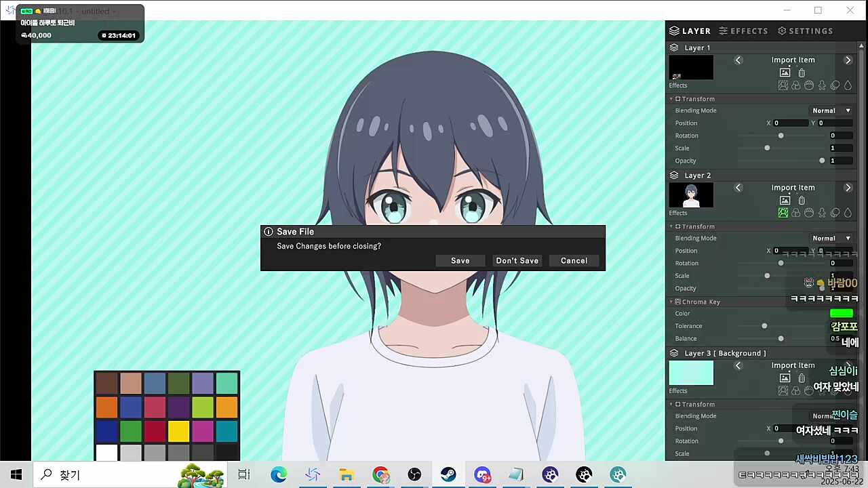Click Layer 3 import image icon

785,378
